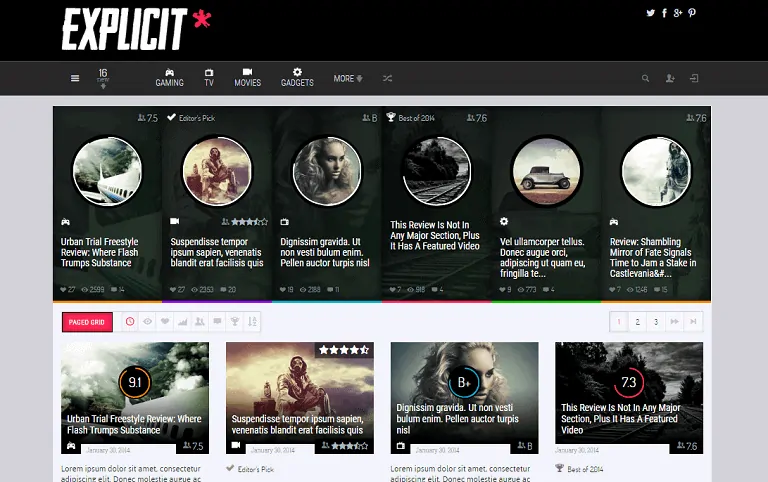
Task: Sort grid by views eye icon
Action: click(x=147, y=322)
